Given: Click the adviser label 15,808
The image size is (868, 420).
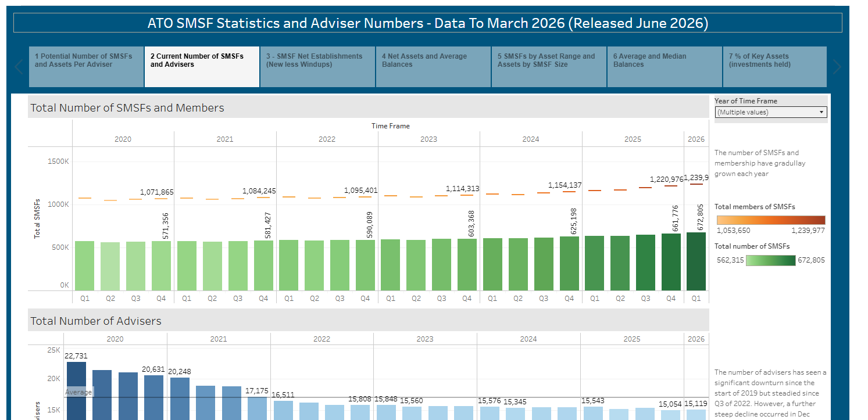Looking at the screenshot, I should (360, 399).
